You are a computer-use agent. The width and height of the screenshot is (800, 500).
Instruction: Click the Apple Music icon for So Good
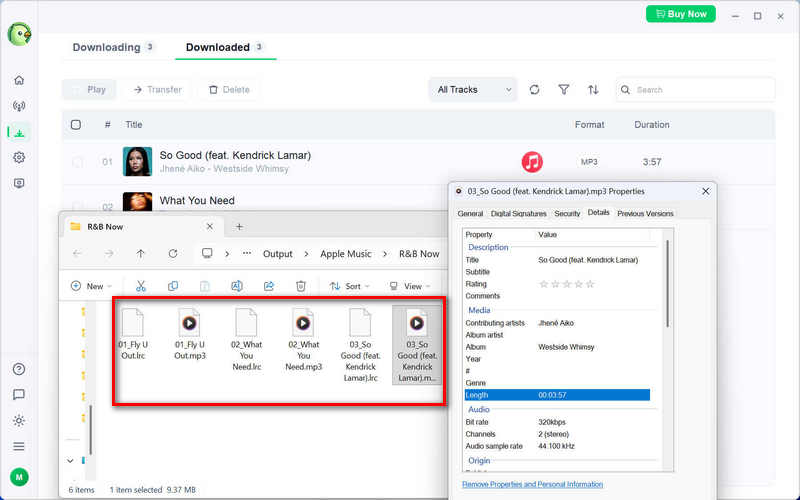[x=532, y=162]
